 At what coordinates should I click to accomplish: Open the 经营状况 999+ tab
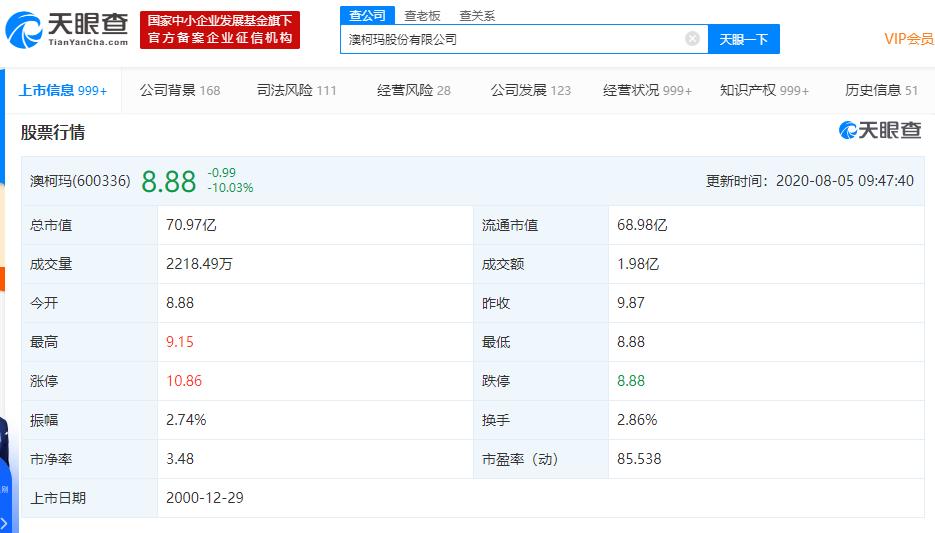click(648, 90)
